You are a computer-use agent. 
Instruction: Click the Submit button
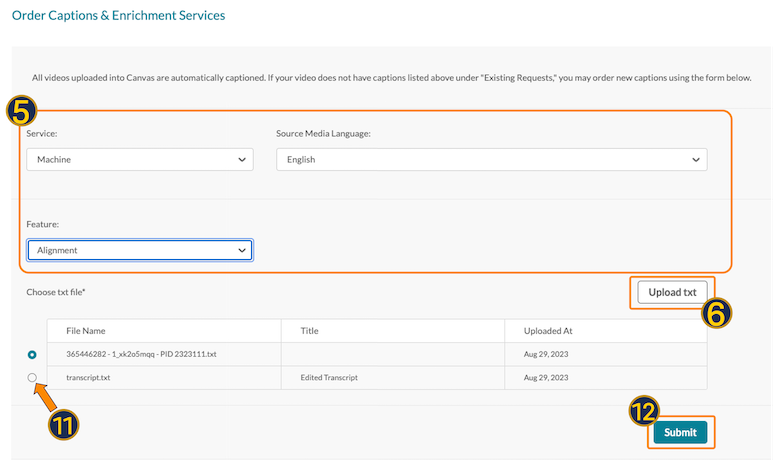tap(680, 432)
